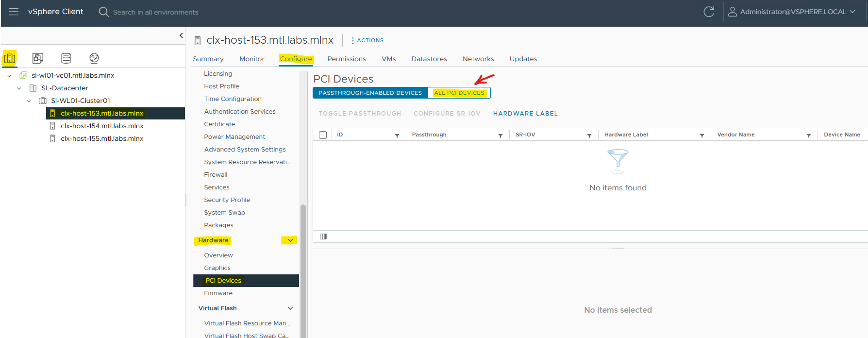
Task: Open Storage inventory view
Action: click(66, 58)
